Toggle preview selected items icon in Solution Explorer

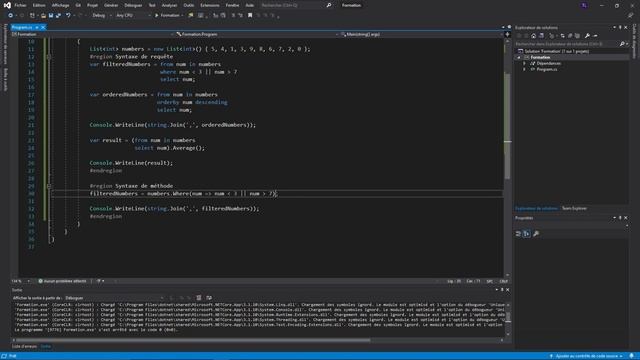tap(596, 36)
